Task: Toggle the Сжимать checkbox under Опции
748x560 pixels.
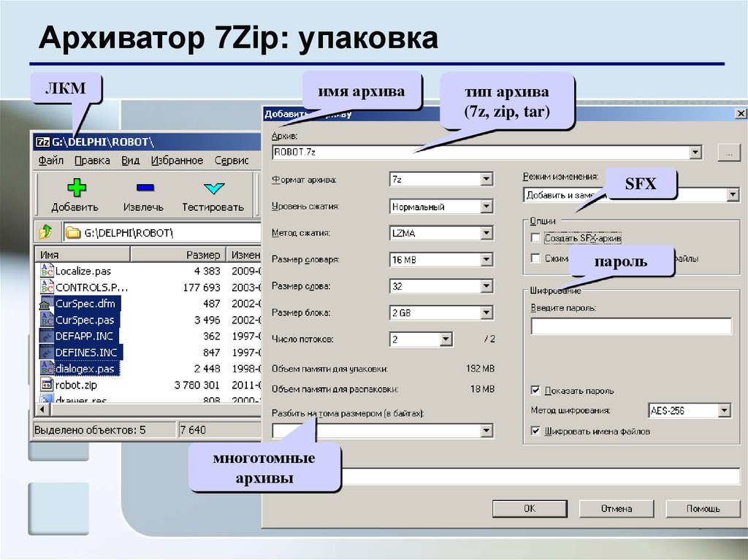Action: coord(535,258)
